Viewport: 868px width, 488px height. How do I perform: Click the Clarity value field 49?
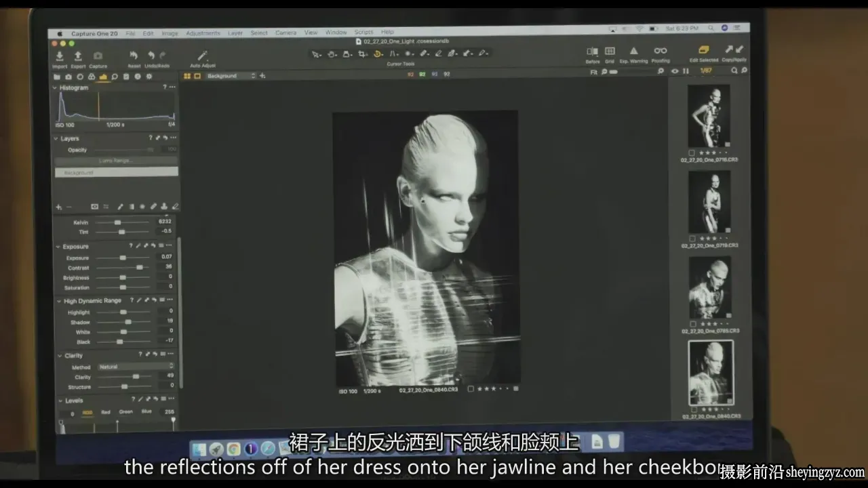coord(167,375)
